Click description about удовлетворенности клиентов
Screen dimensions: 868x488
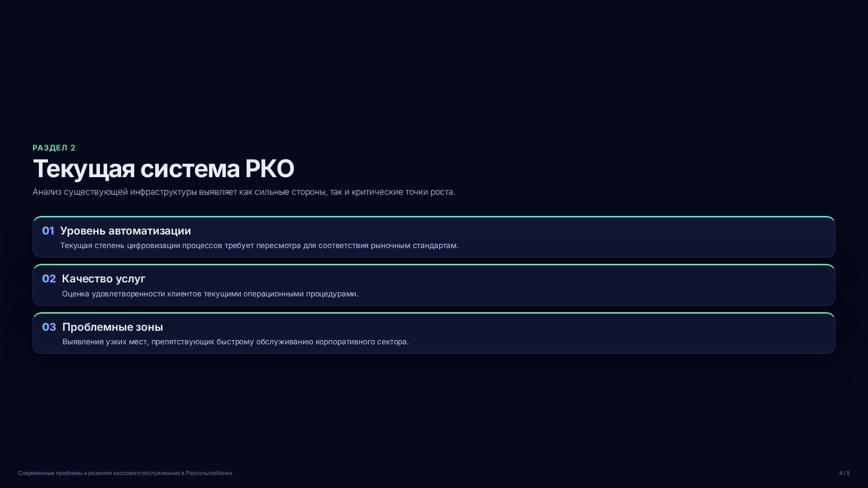(x=210, y=294)
